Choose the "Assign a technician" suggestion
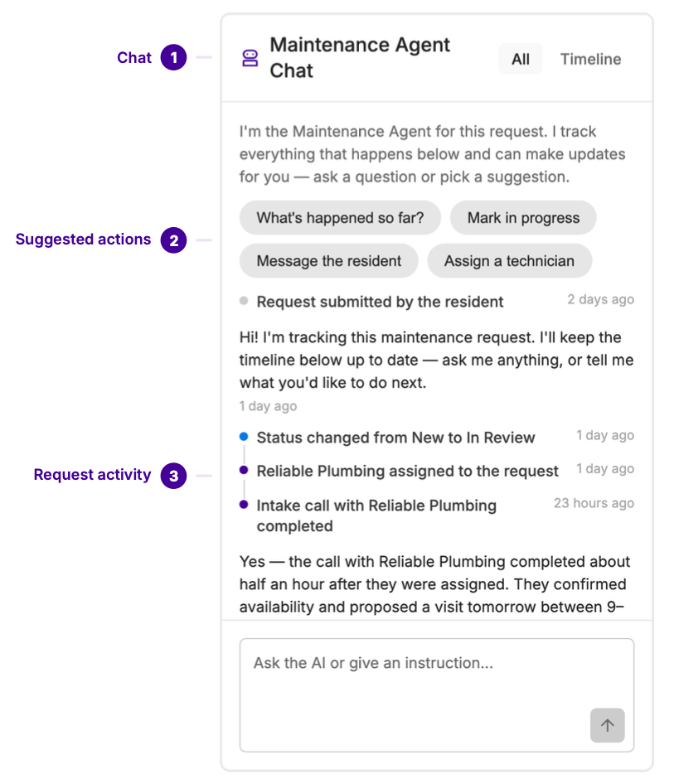Viewport: 679px width, 784px height. click(x=509, y=260)
